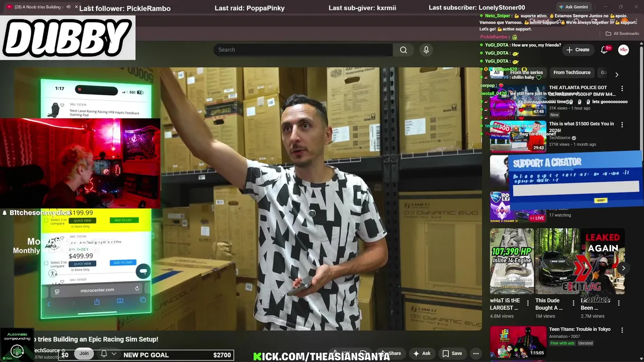The image size is (644, 362).
Task: Select the From TechSource filter chip
Action: click(x=572, y=72)
